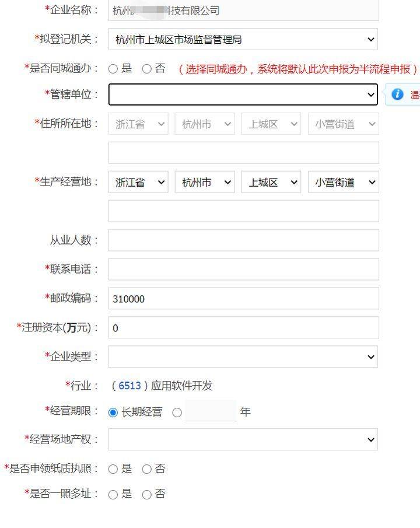The width and height of the screenshot is (420, 528).
Task: Open 生产经营地 city dropdown 杭州市
Action: click(x=205, y=182)
